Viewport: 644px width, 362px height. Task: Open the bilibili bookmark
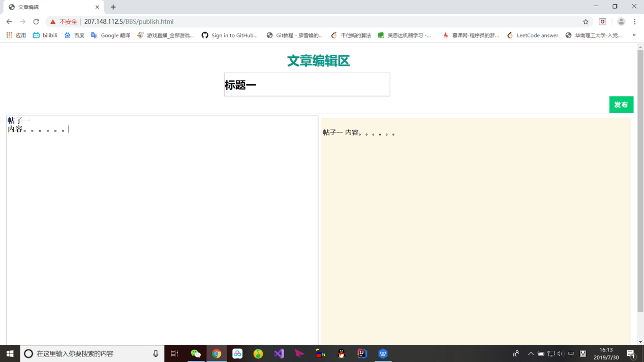pos(45,36)
